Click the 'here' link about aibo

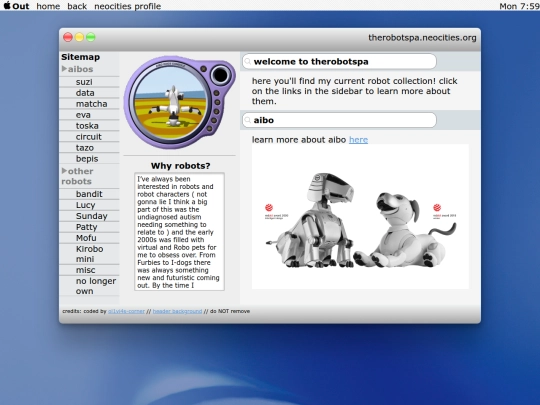pyautogui.click(x=359, y=140)
